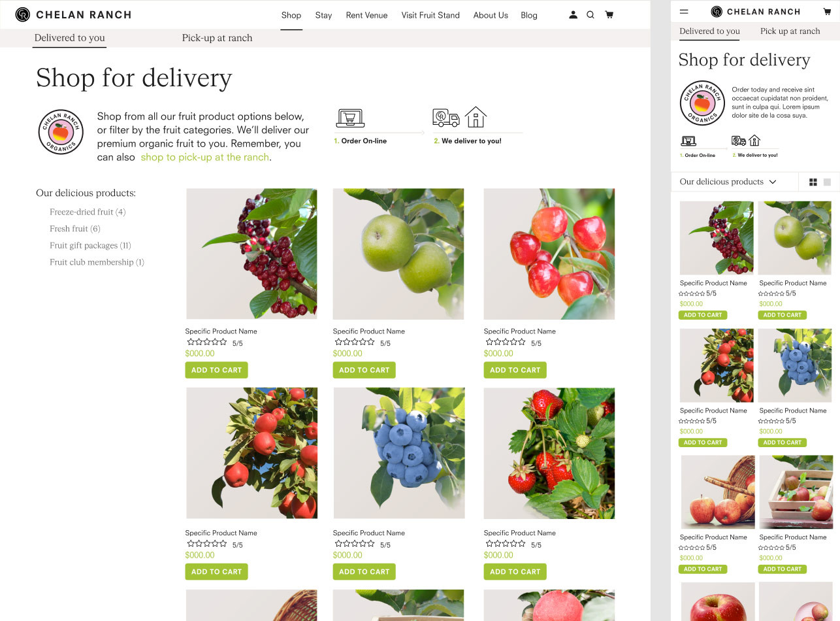
Task: Switch to single-column view in mobile
Action: click(x=827, y=182)
